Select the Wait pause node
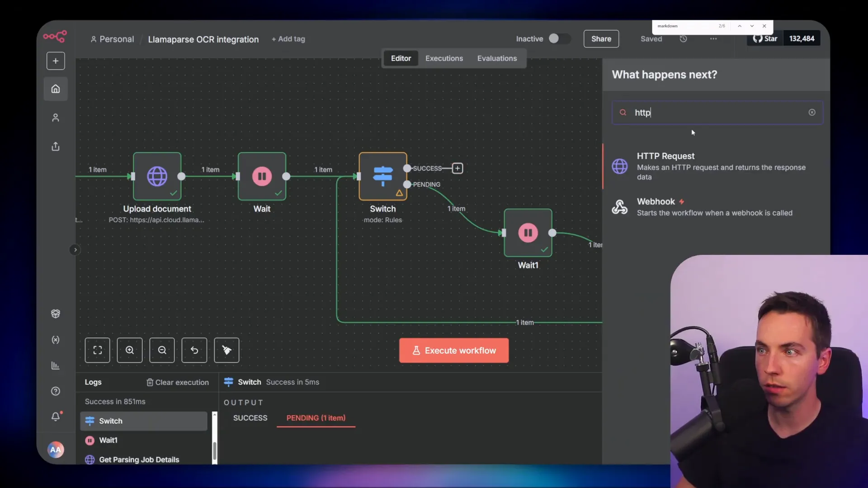The width and height of the screenshot is (868, 488). point(262,176)
